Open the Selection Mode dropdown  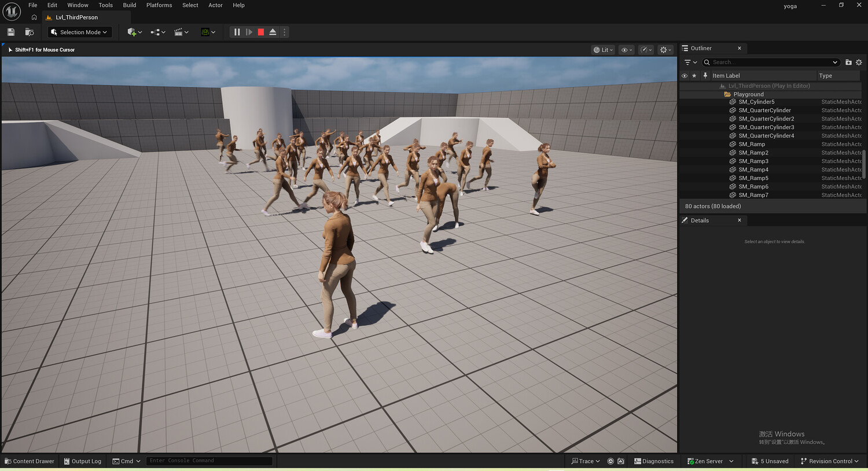pos(80,32)
